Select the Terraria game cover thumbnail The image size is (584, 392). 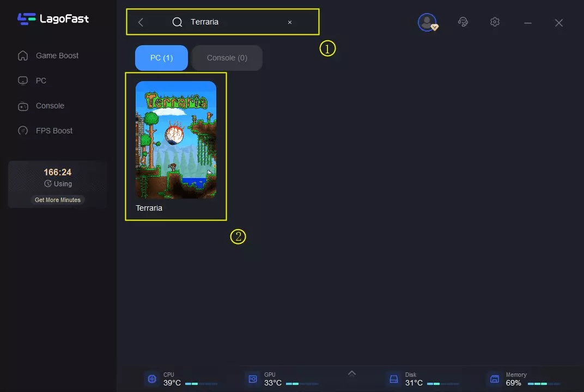click(176, 139)
